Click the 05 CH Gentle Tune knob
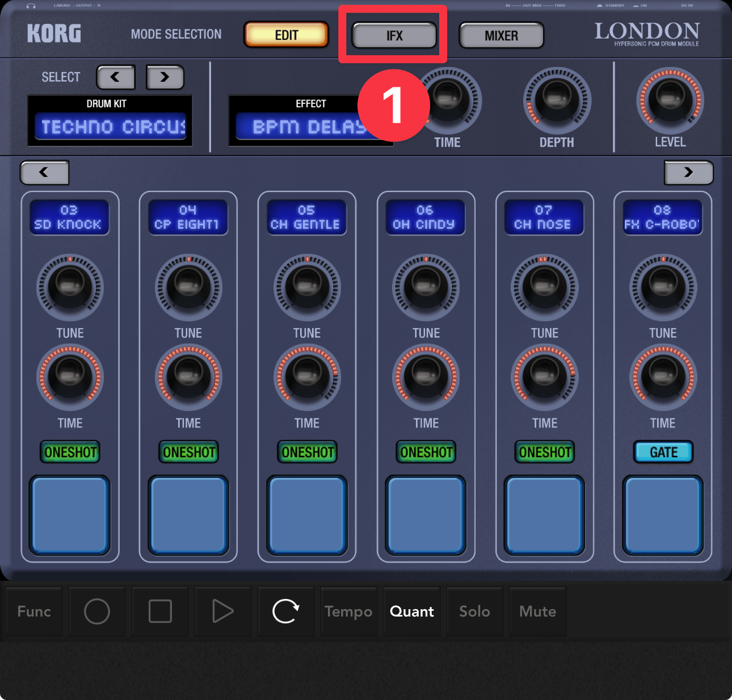 [x=307, y=287]
